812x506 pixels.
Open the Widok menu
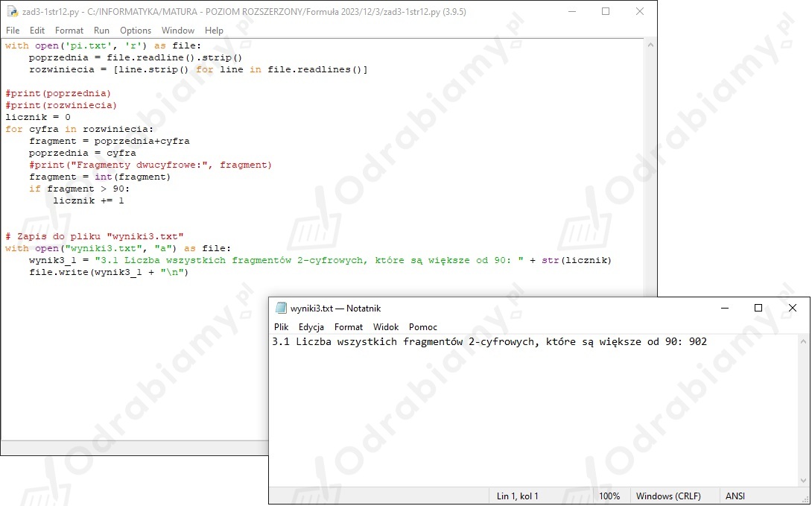[386, 327]
